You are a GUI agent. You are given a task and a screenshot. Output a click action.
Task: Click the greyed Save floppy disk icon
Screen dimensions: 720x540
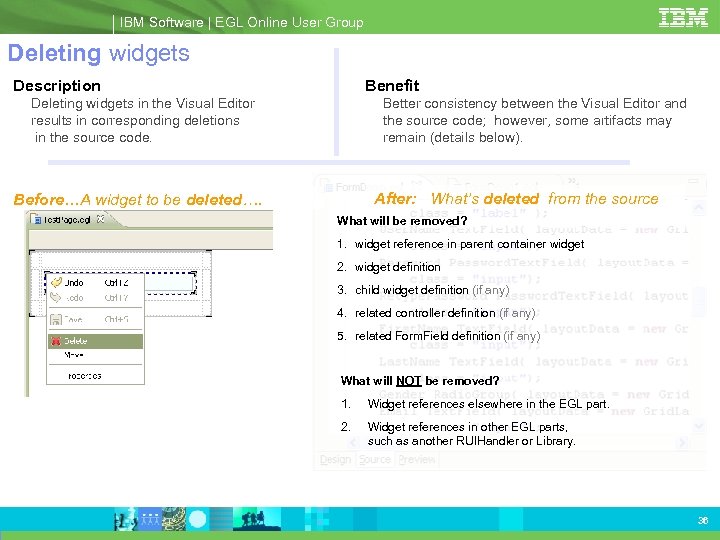pos(56,319)
